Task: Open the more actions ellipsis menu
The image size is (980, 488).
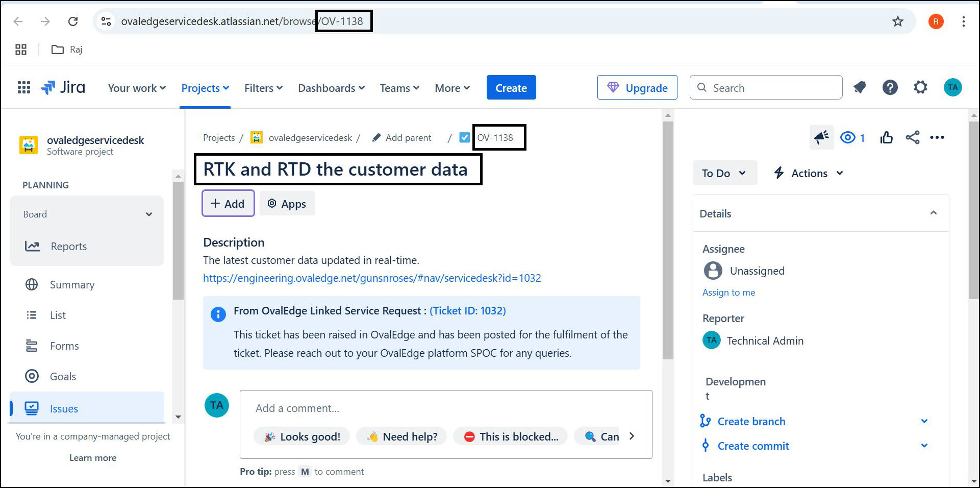Action: point(937,137)
